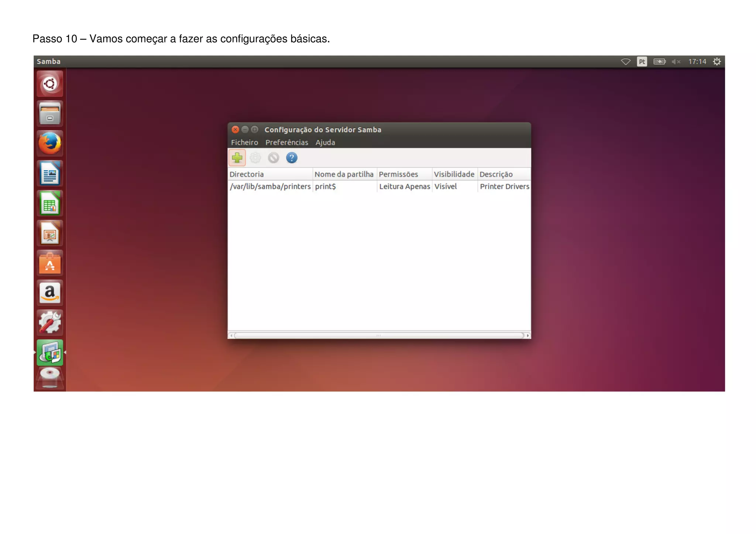The height and width of the screenshot is (534, 756).
Task: Click the scrollbar right arrow
Action: (528, 335)
